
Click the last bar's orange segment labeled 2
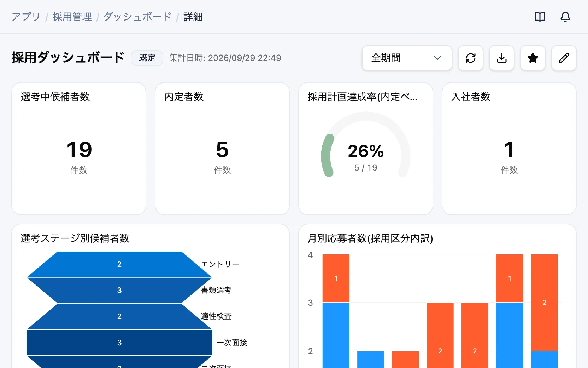[x=544, y=303]
